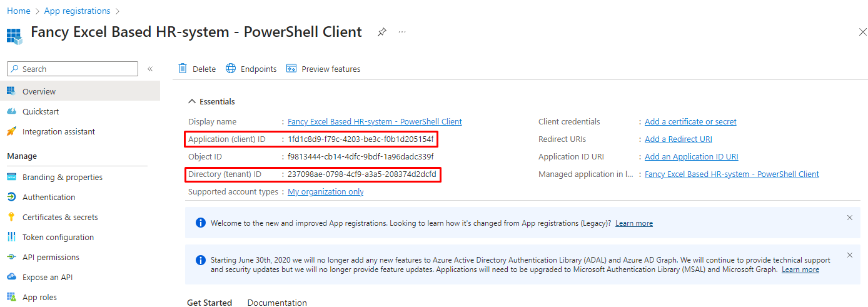Screen dimensions: 868x307
Task: Click Add a Redirect URI link
Action: [678, 139]
